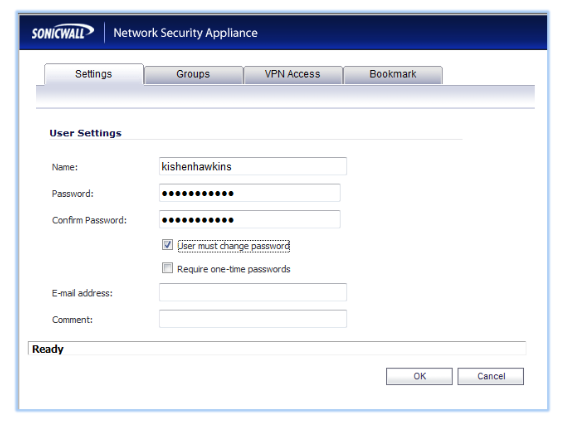Click the E-mail address: label
Viewport: 566px width, 425px height.
click(82, 293)
